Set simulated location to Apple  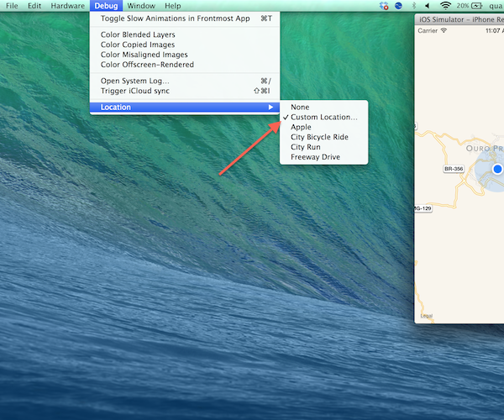(324, 127)
